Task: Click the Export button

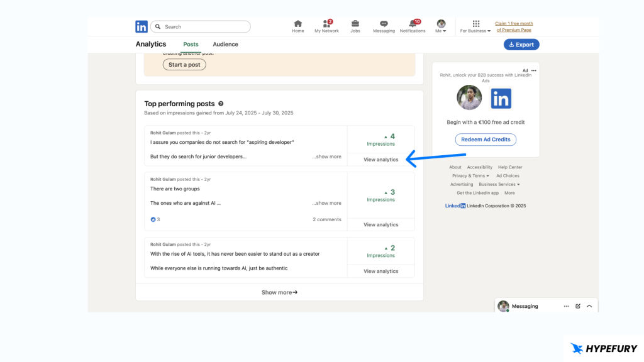Action: (x=521, y=45)
